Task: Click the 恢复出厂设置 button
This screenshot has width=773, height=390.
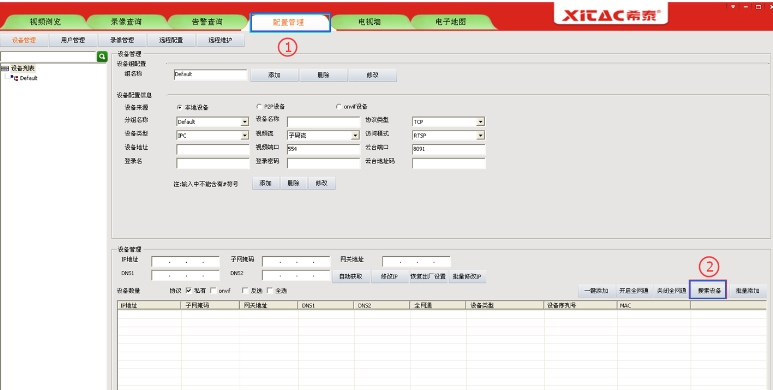Action: pos(427,277)
